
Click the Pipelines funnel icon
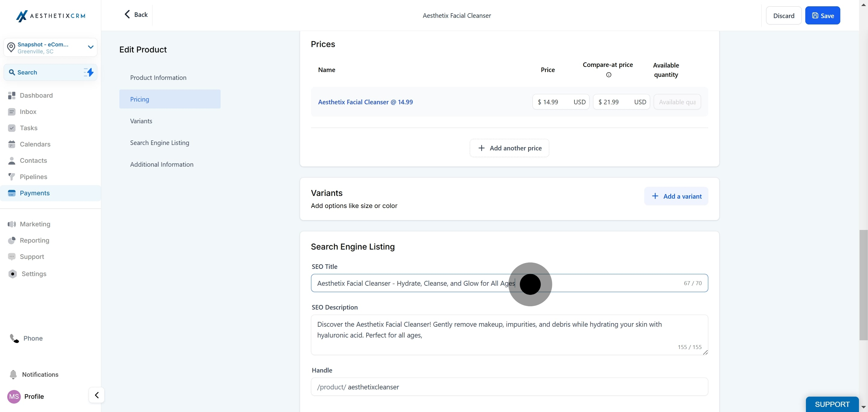point(12,177)
